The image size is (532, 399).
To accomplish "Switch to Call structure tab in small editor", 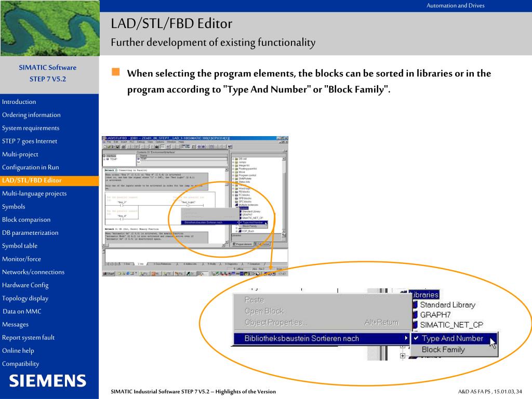I will tap(262, 244).
